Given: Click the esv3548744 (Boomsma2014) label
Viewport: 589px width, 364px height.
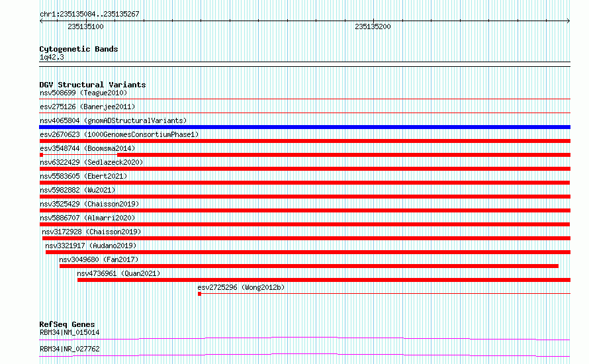Looking at the screenshot, I should click(87, 148).
